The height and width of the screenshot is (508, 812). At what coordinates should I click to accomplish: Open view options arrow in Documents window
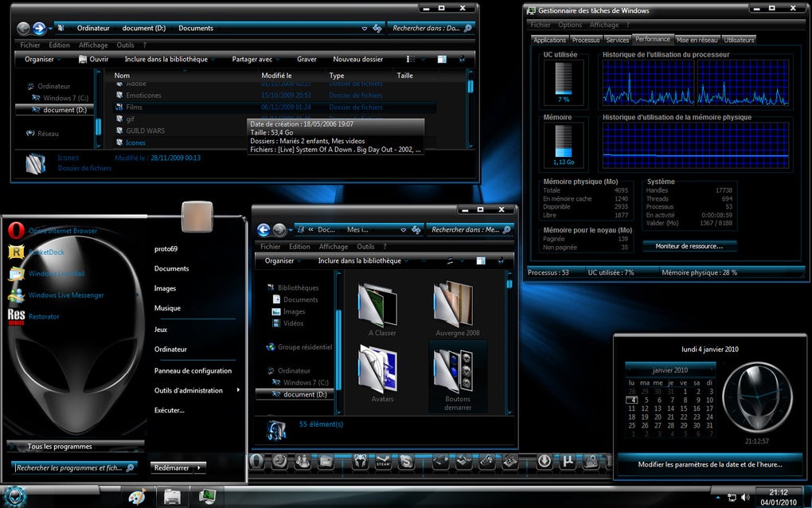pyautogui.click(x=424, y=60)
